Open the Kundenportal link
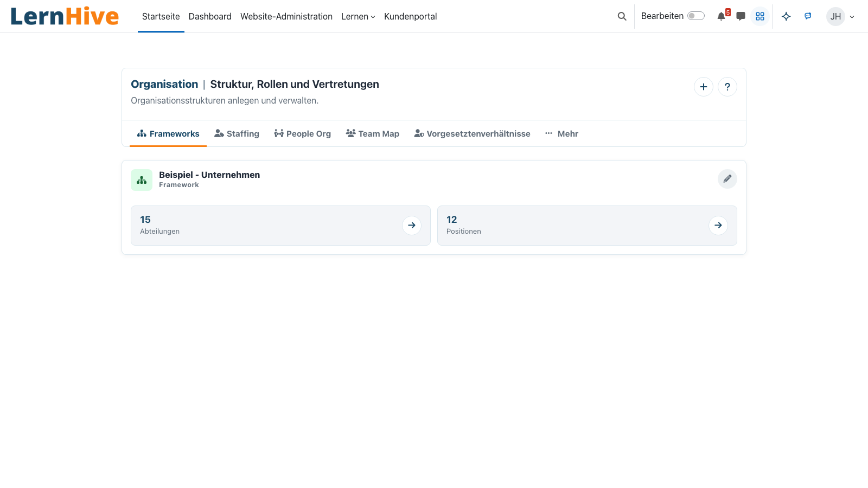The image size is (868, 488). 411,16
